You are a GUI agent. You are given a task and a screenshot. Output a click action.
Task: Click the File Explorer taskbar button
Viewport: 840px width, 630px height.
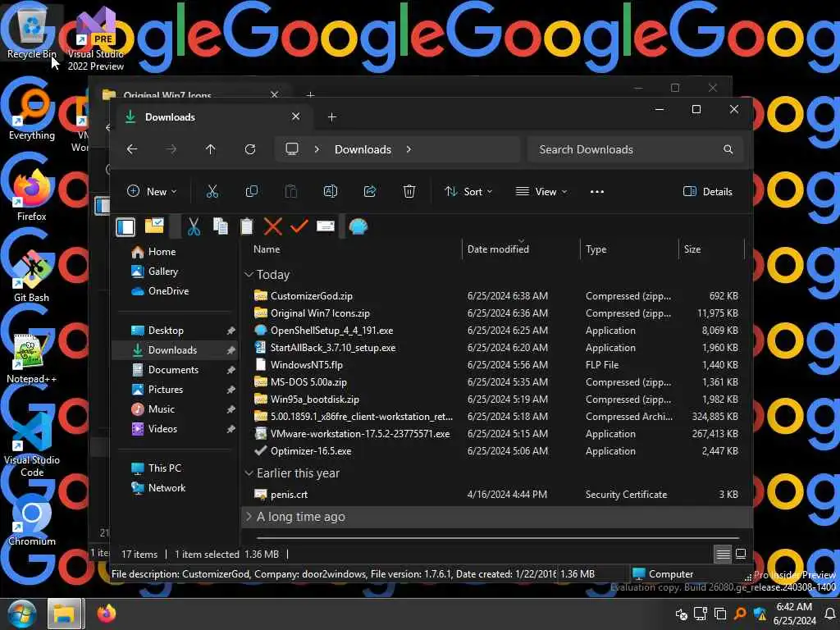click(65, 614)
